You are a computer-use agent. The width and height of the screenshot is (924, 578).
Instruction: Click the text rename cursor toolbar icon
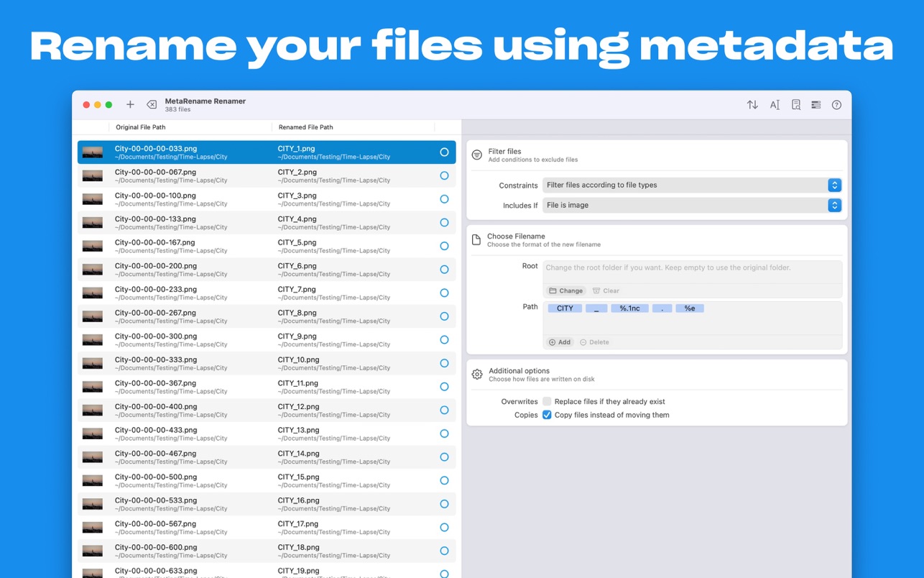775,105
